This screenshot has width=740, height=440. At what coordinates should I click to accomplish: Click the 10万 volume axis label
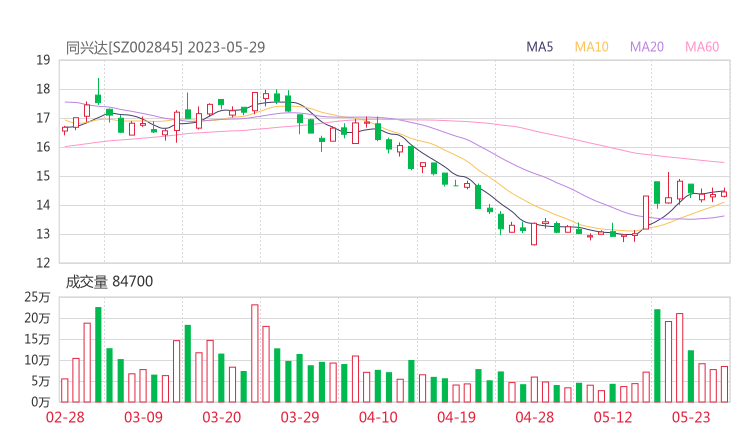37,360
